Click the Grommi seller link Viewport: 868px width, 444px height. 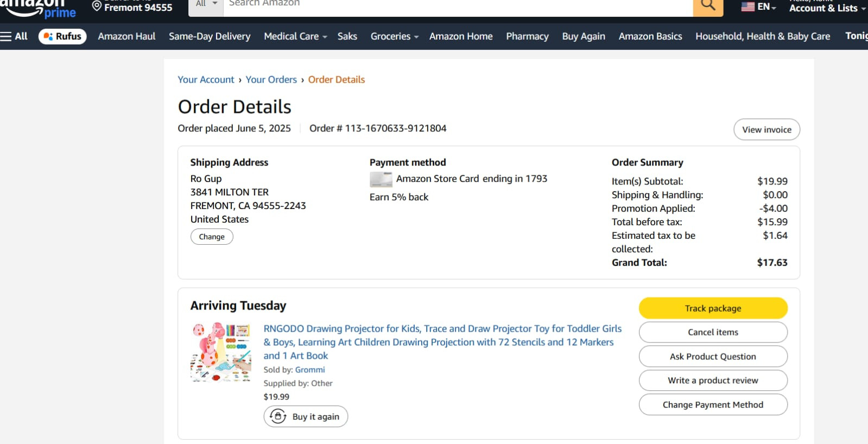(310, 370)
